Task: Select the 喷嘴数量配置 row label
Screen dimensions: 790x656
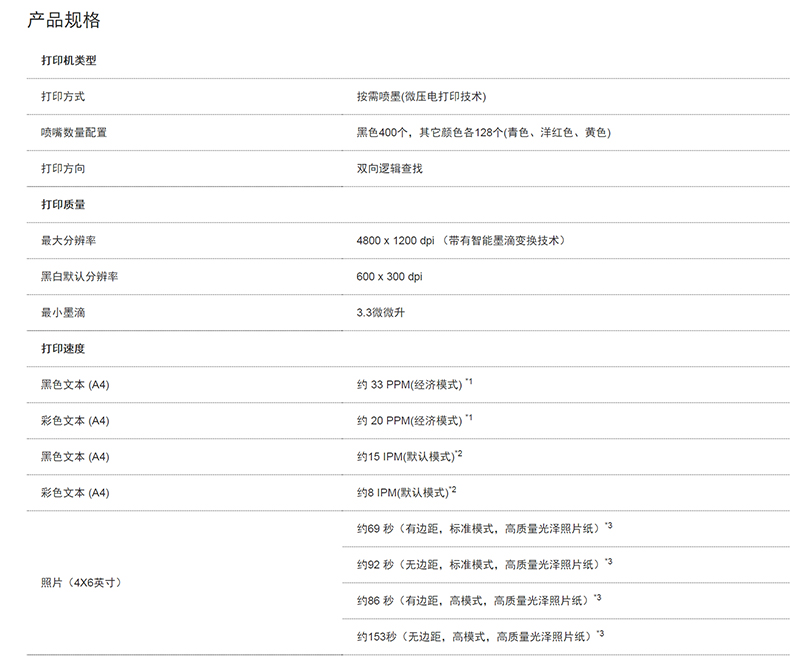Action: pyautogui.click(x=74, y=132)
